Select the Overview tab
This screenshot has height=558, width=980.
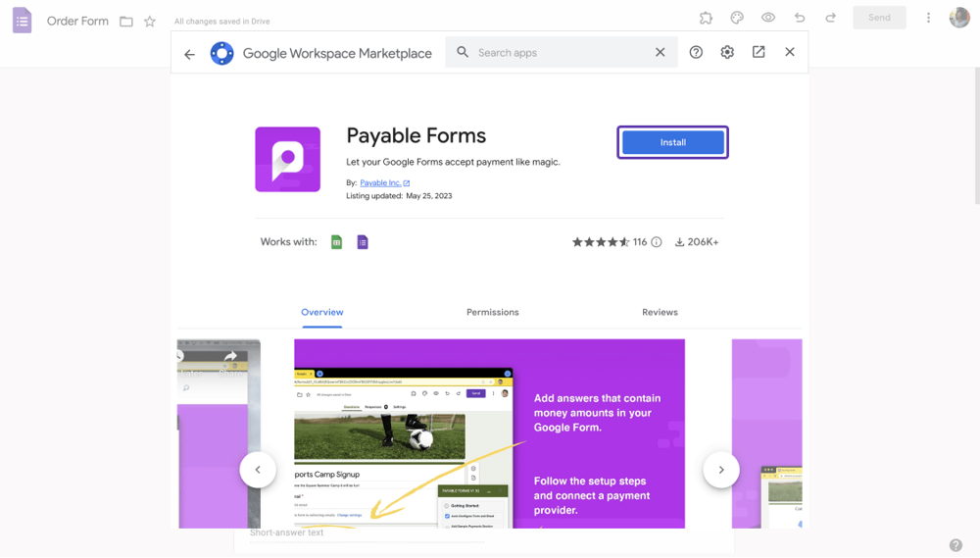[321, 312]
